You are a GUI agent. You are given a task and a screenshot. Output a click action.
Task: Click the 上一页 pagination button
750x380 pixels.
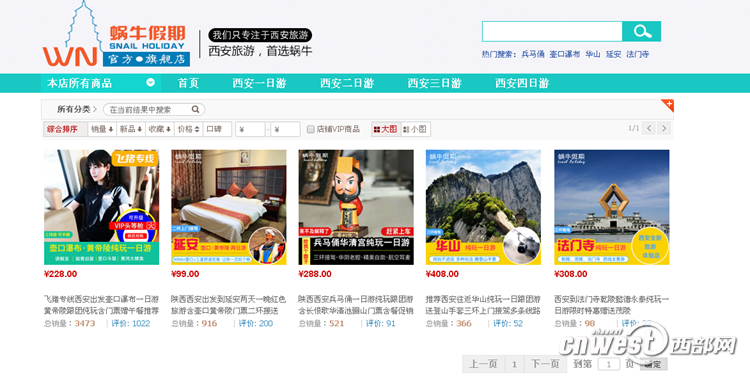pos(483,364)
